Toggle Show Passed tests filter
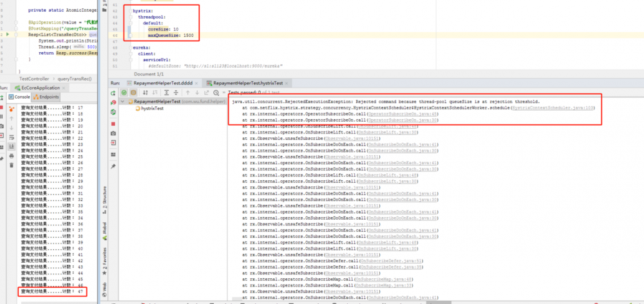The image size is (644, 304). coord(124,93)
